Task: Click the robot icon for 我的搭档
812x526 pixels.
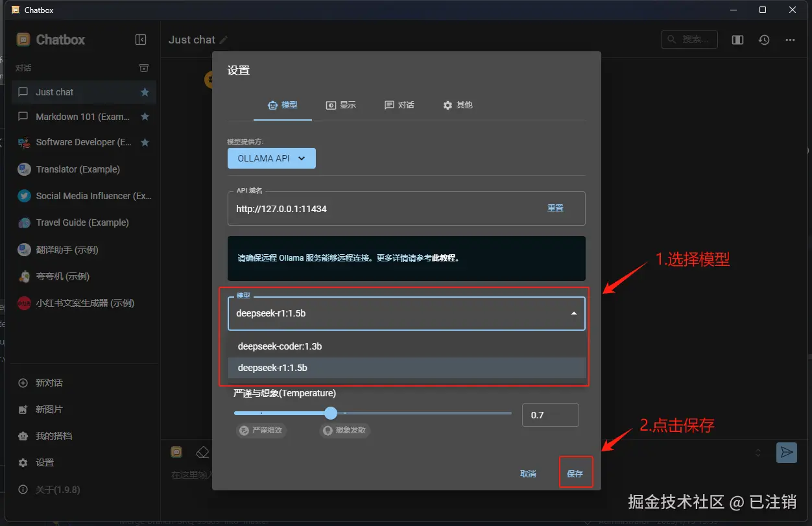Action: pyautogui.click(x=23, y=436)
